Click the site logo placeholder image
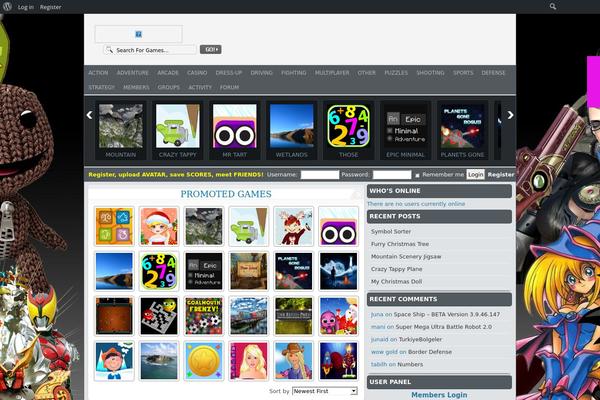600x400 pixels. click(139, 34)
